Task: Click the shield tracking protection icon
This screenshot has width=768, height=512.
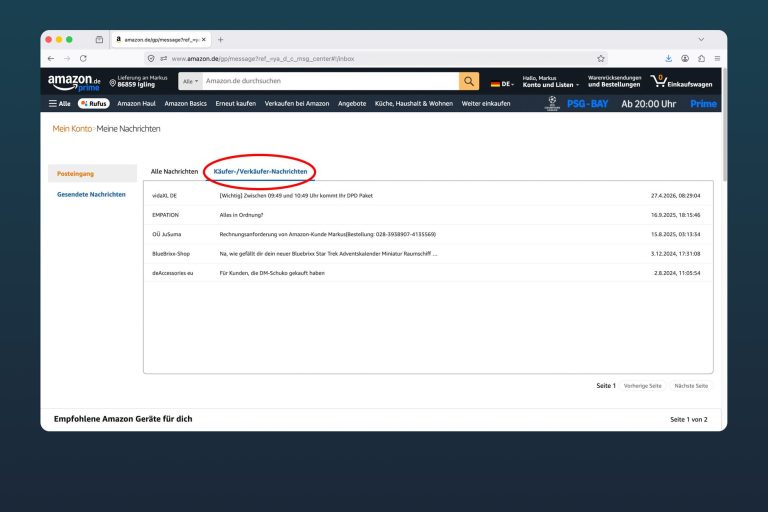Action: [151, 58]
